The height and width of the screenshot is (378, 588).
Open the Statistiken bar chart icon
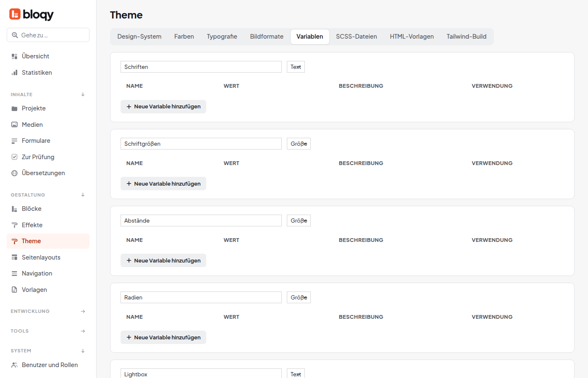[14, 73]
